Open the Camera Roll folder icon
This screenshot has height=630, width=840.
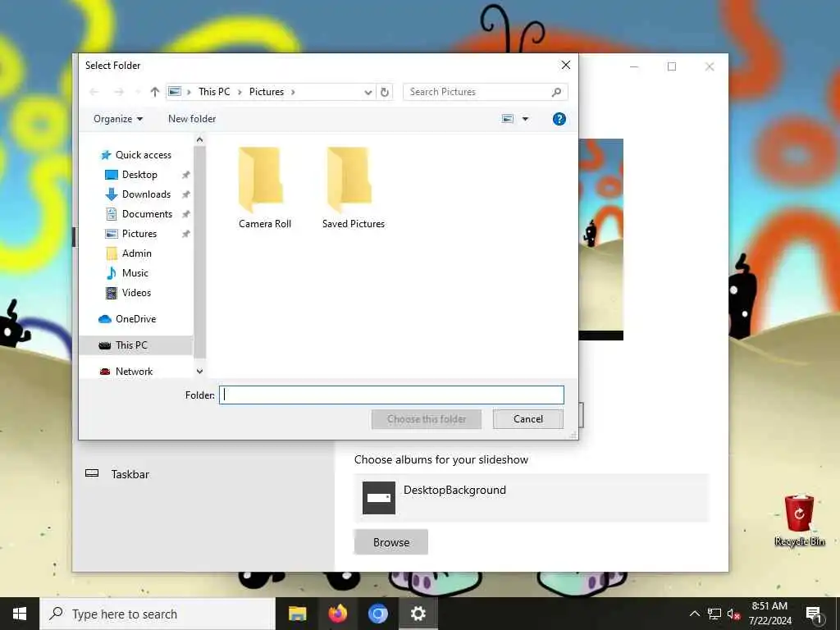click(x=261, y=180)
